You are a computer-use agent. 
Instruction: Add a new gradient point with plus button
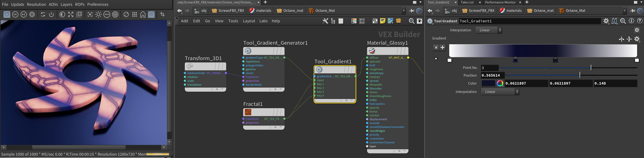pyautogui.click(x=443, y=47)
